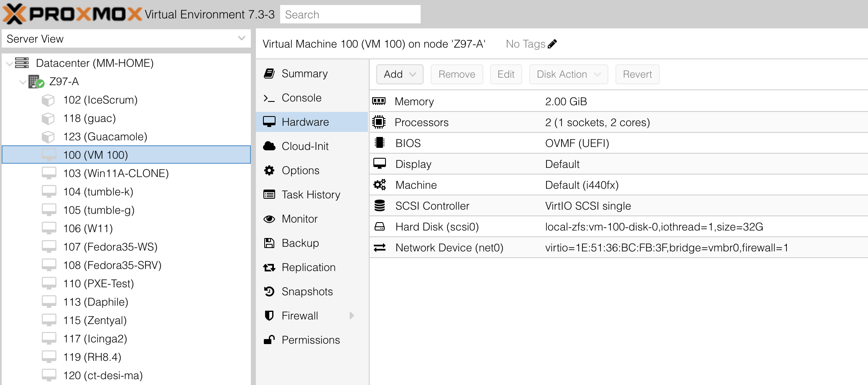
Task: Click the Memory RAM icon
Action: point(379,101)
